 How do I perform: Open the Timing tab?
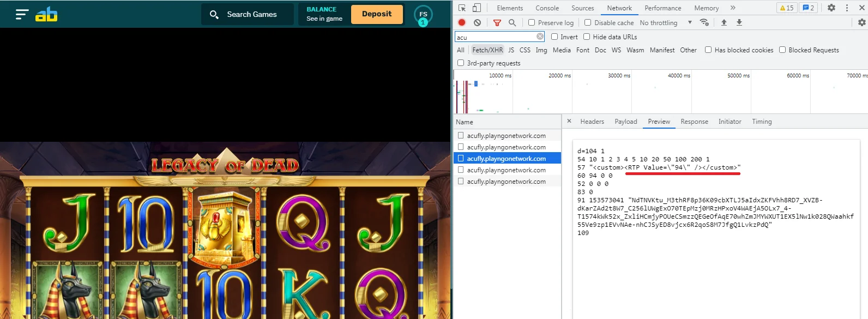click(x=762, y=122)
